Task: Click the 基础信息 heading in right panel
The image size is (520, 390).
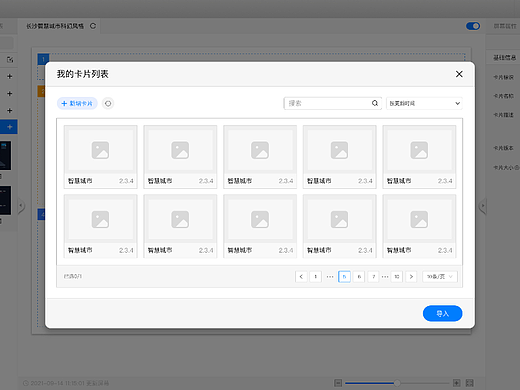Action: 504,58
